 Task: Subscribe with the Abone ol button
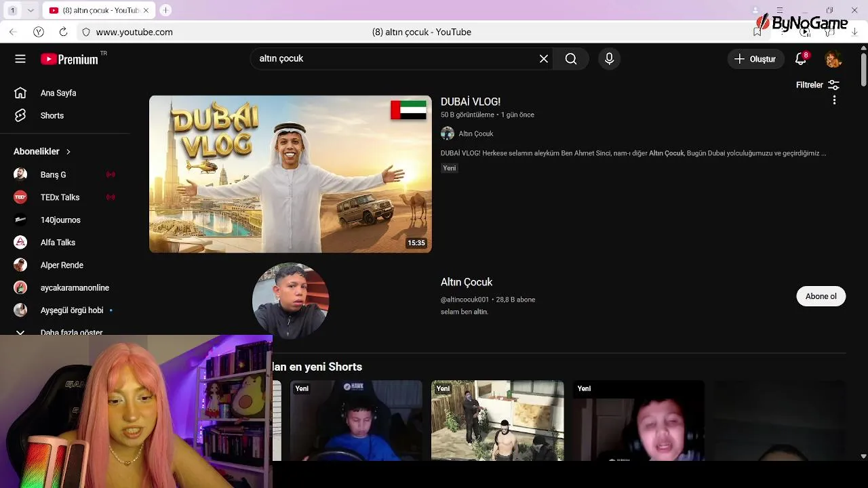coord(821,296)
